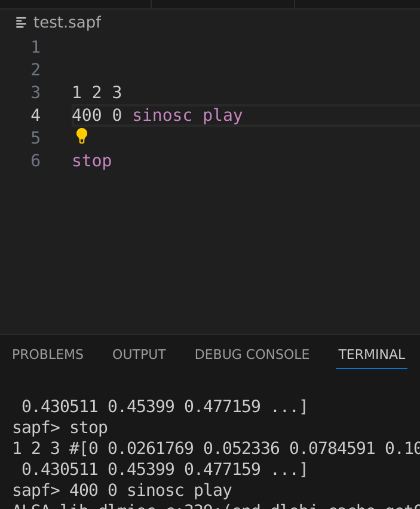Image resolution: width=420 pixels, height=509 pixels.
Task: Show the DEBUG CONSOLE tab
Action: pos(252,354)
